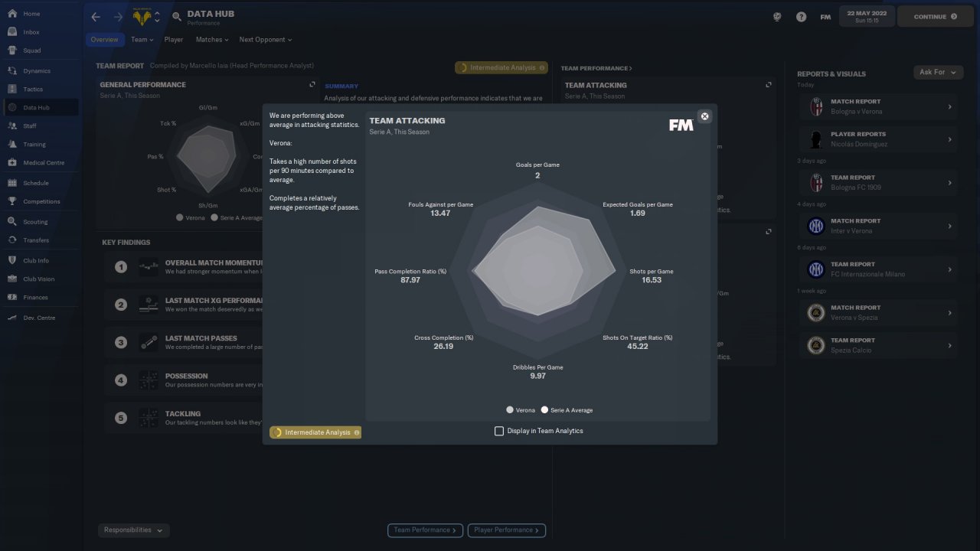Click the Player Performance button at the bottom

(x=506, y=530)
